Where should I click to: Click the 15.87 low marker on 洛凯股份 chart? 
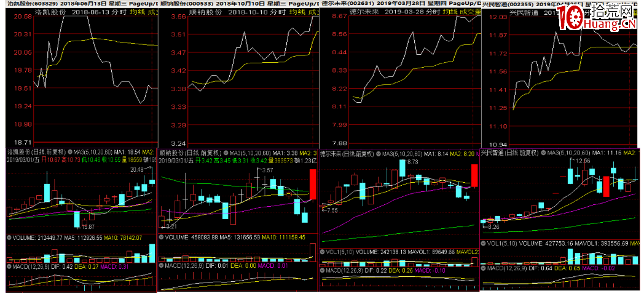pos(88,226)
